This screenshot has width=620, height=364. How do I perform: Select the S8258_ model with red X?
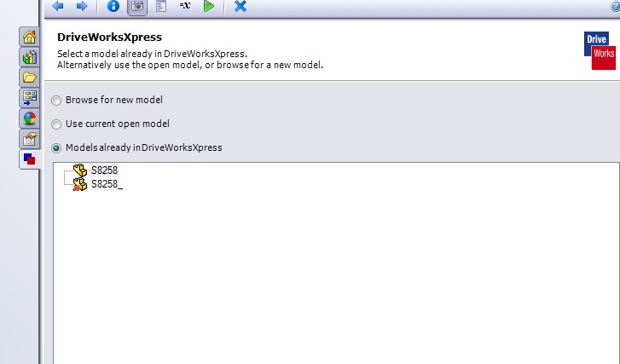tap(107, 184)
